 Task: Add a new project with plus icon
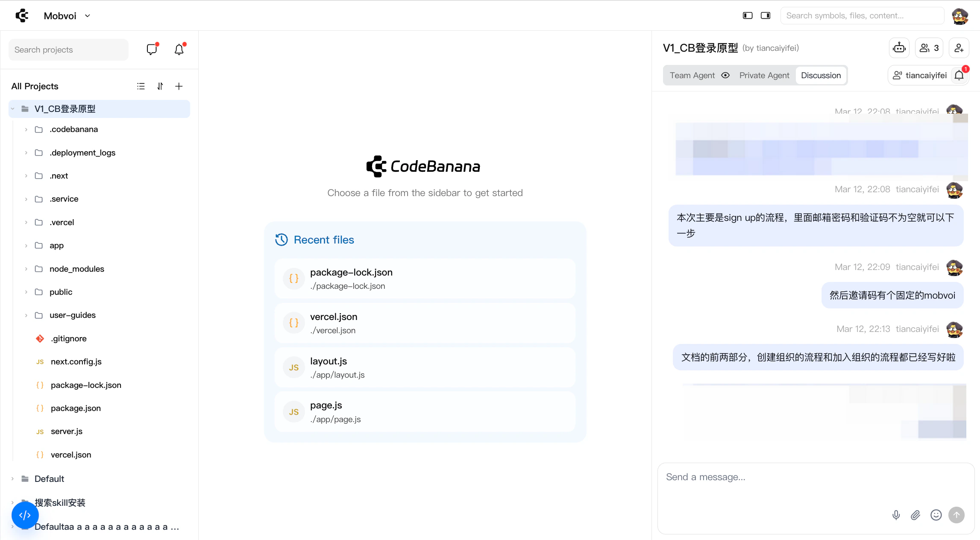click(179, 86)
